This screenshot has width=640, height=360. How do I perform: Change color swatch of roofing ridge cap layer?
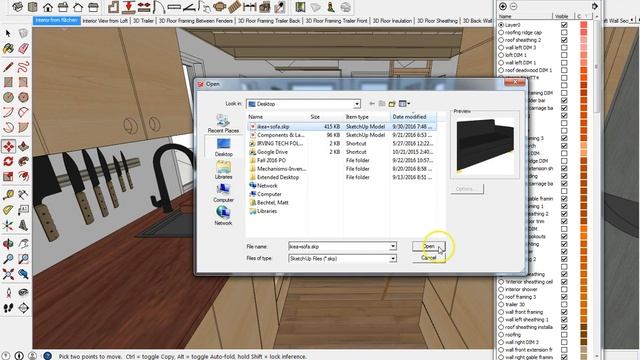[584, 32]
